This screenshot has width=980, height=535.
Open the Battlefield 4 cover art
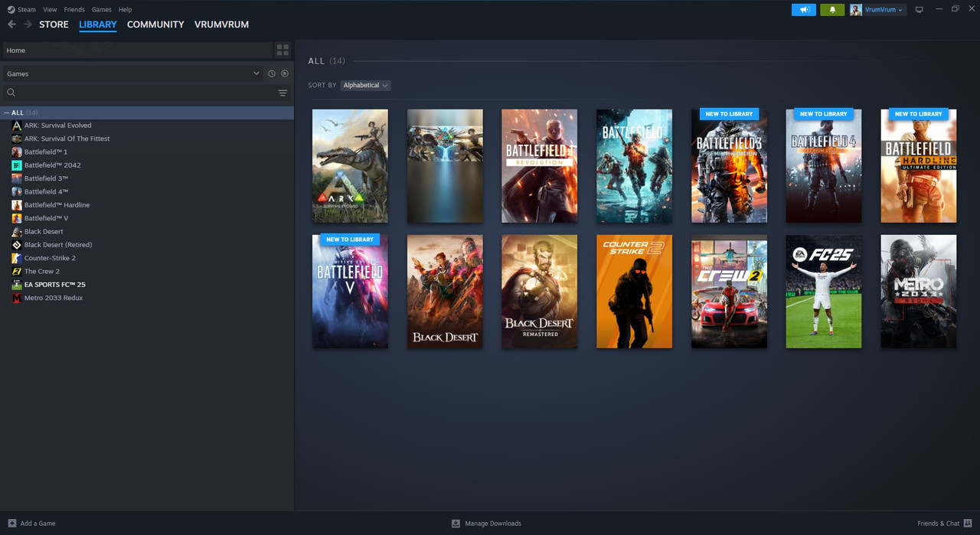824,166
